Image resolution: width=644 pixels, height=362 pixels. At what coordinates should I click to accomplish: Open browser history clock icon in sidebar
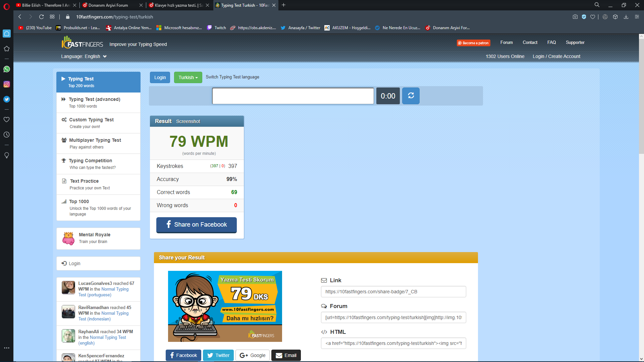[x=7, y=135]
